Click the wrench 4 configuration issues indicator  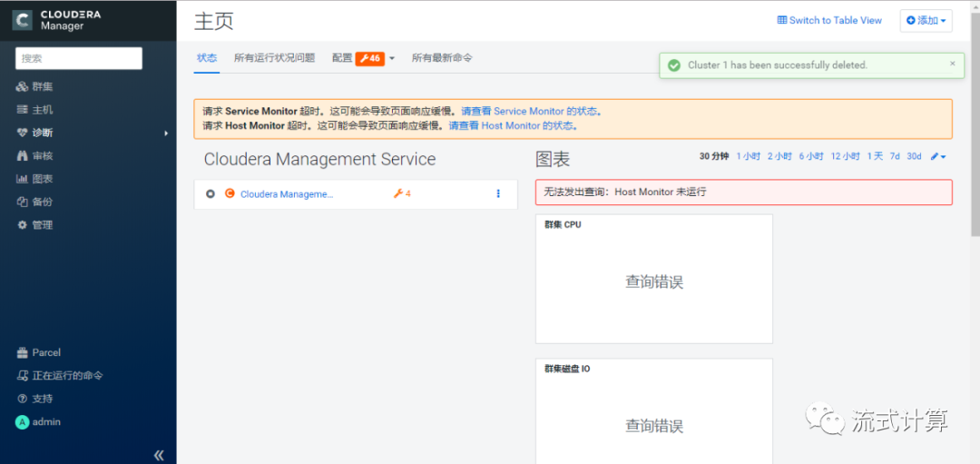(x=402, y=193)
